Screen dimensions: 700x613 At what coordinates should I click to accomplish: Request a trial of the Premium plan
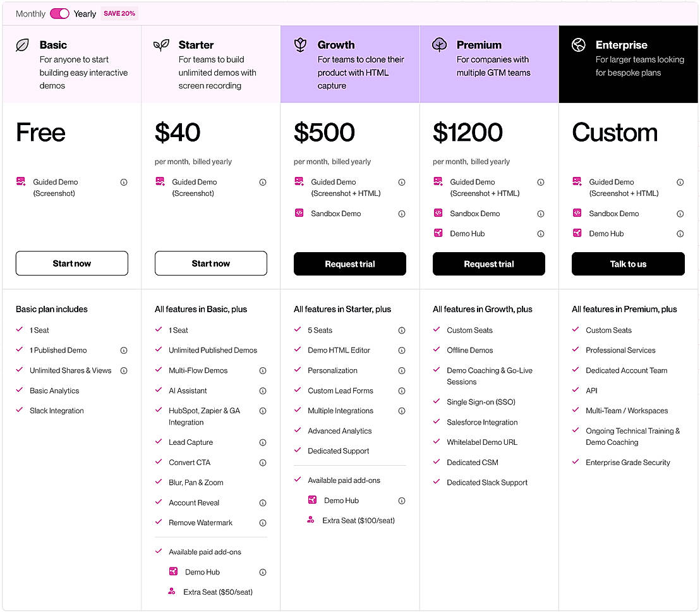coord(489,264)
